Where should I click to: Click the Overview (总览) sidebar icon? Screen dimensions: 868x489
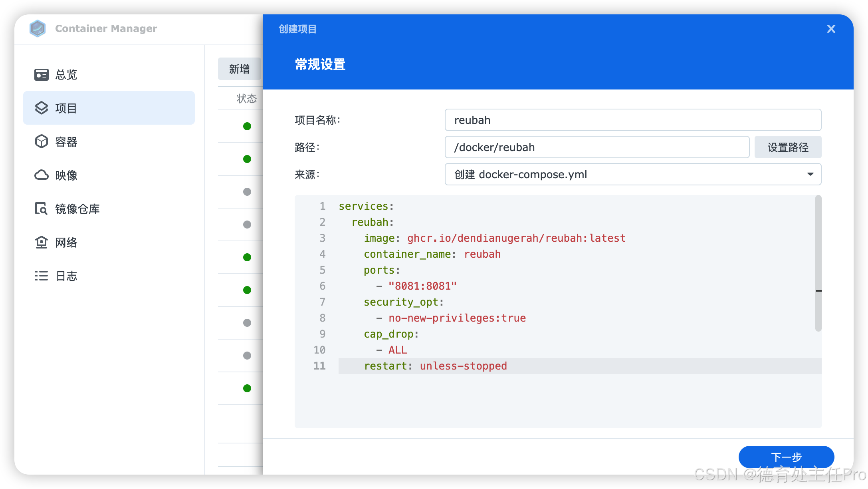click(x=41, y=75)
